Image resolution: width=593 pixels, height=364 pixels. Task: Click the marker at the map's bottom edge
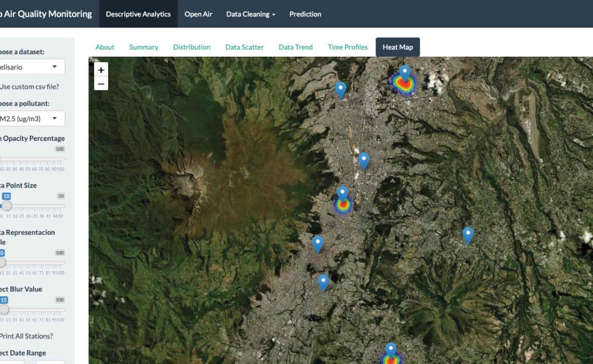390,350
